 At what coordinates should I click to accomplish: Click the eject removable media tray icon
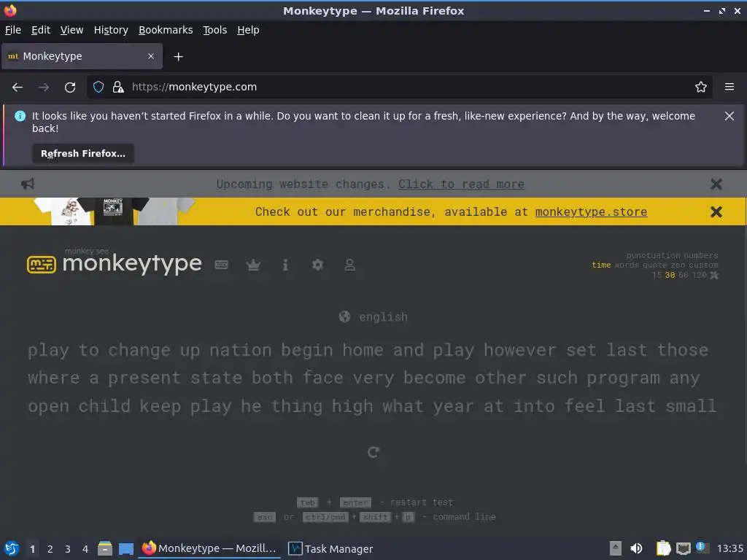pos(616,548)
